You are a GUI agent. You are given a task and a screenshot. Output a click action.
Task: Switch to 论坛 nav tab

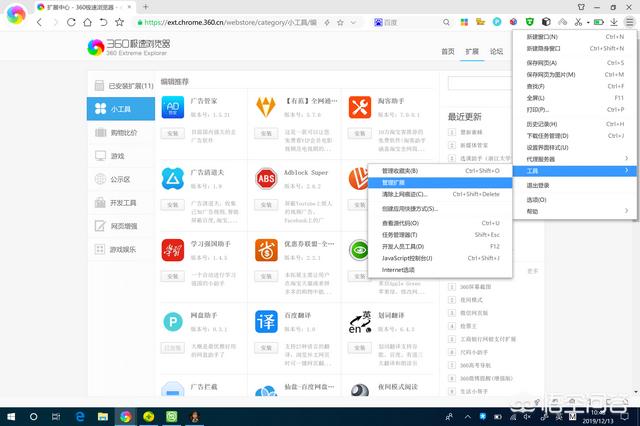[496, 51]
